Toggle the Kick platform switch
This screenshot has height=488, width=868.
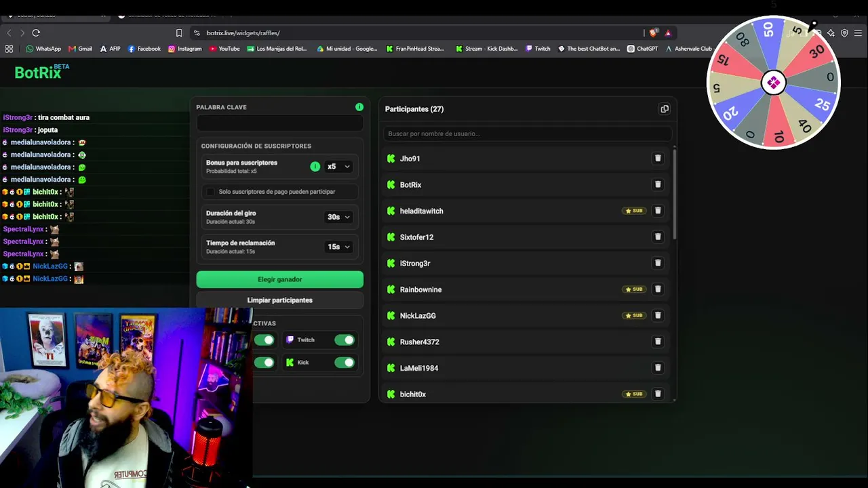[x=344, y=363]
